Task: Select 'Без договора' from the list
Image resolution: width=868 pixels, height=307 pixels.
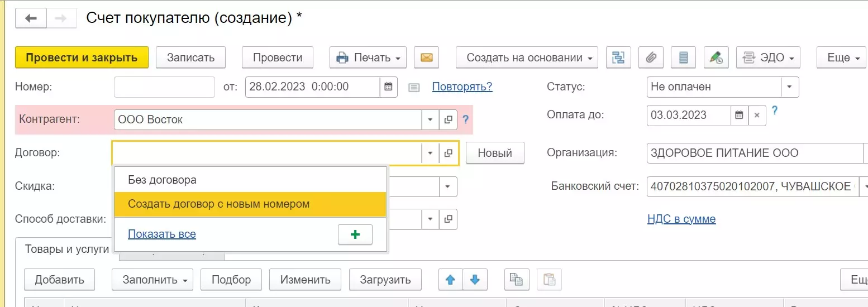Action: pos(162,180)
